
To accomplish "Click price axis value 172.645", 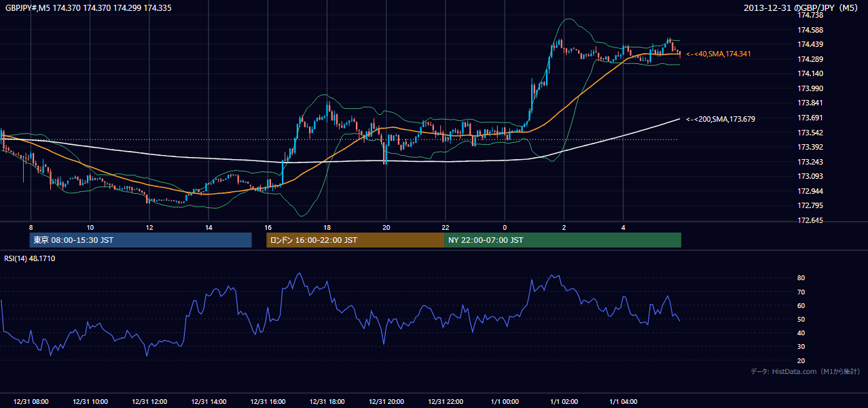I will click(x=810, y=220).
